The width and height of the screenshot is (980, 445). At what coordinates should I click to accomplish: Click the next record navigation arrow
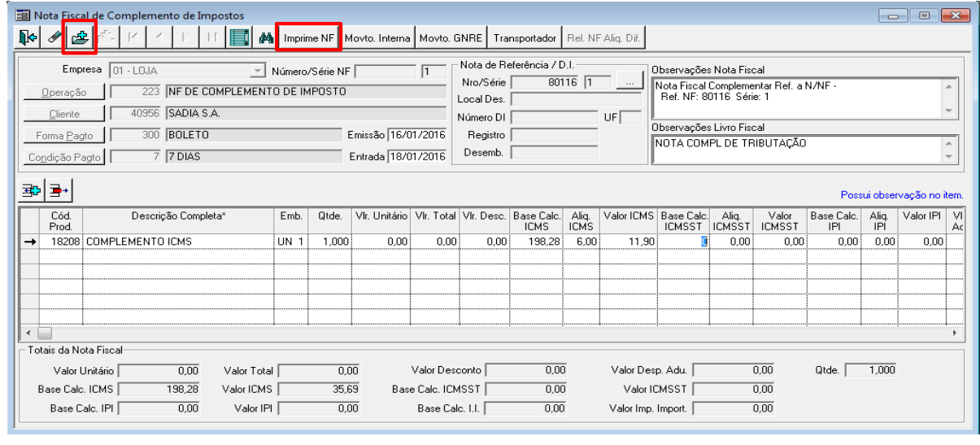pyautogui.click(x=187, y=37)
